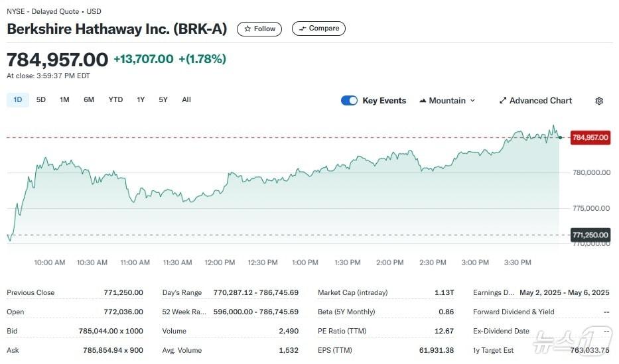Click the Earnings Date label

point(494,292)
